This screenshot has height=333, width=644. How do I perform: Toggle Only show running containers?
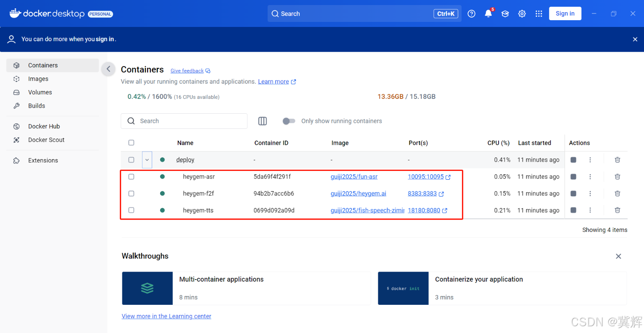tap(289, 121)
